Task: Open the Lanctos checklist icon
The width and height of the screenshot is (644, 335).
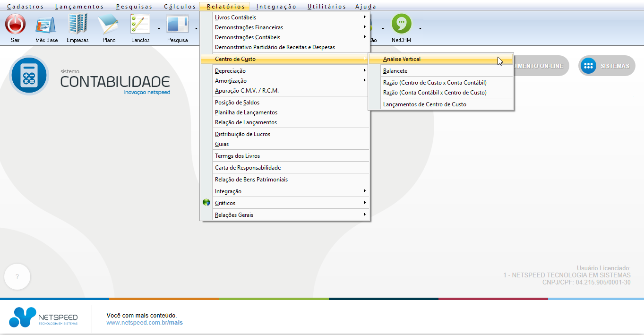Action: click(140, 24)
